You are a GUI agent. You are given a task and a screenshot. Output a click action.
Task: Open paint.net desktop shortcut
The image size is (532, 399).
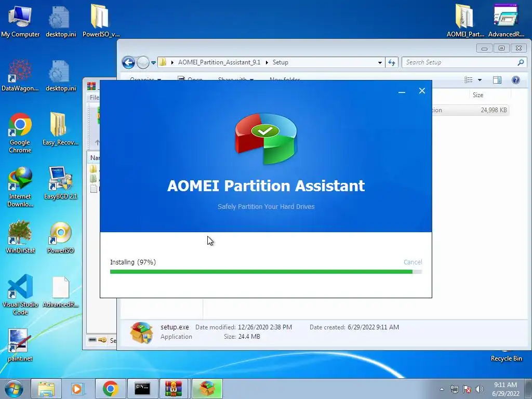(20, 345)
